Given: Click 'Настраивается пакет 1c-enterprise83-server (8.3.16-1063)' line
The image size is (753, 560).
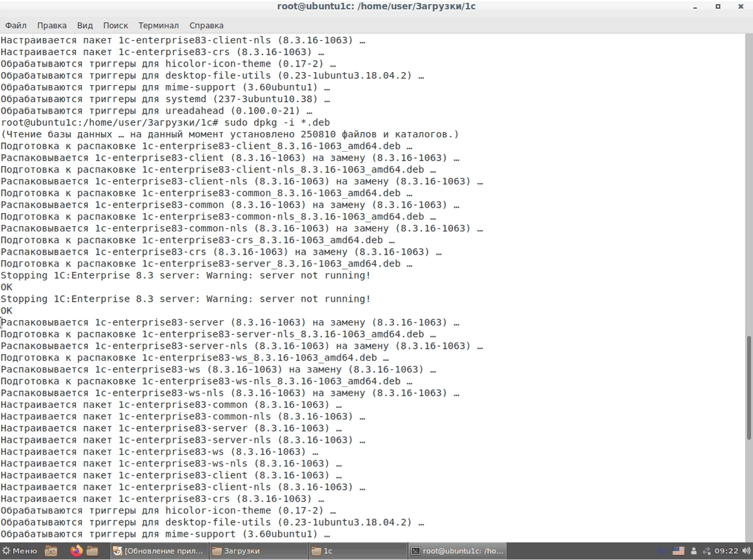Looking at the screenshot, I should (171, 428).
